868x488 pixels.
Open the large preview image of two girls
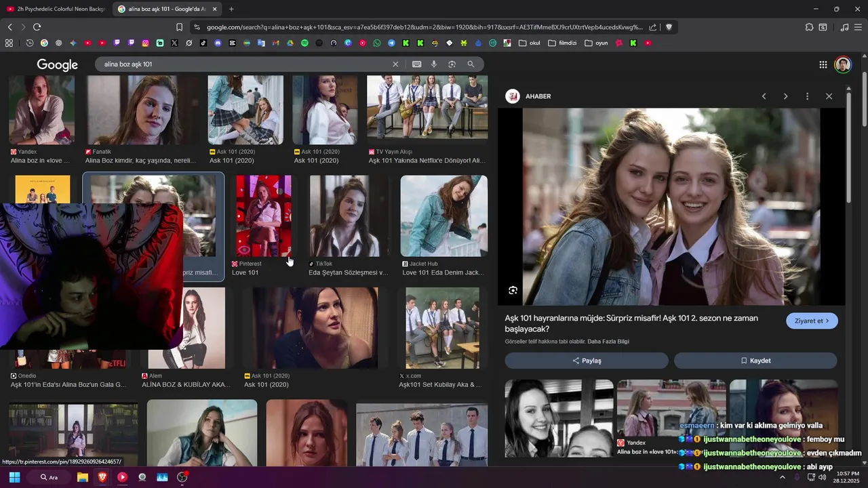coord(671,207)
